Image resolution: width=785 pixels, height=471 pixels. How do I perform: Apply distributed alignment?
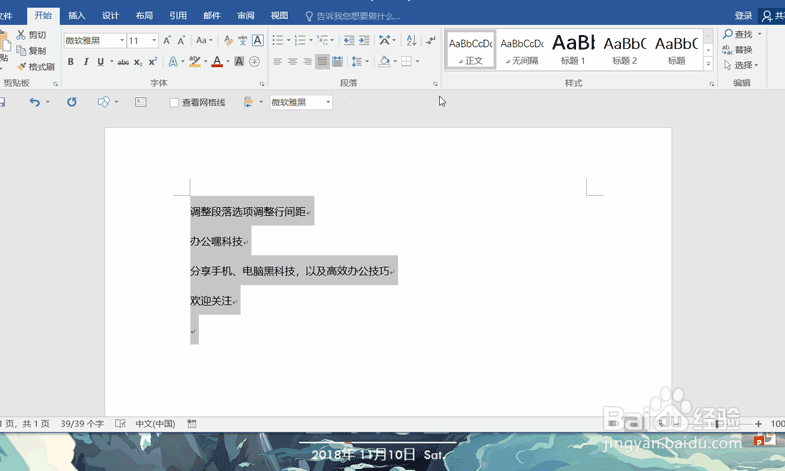(337, 62)
